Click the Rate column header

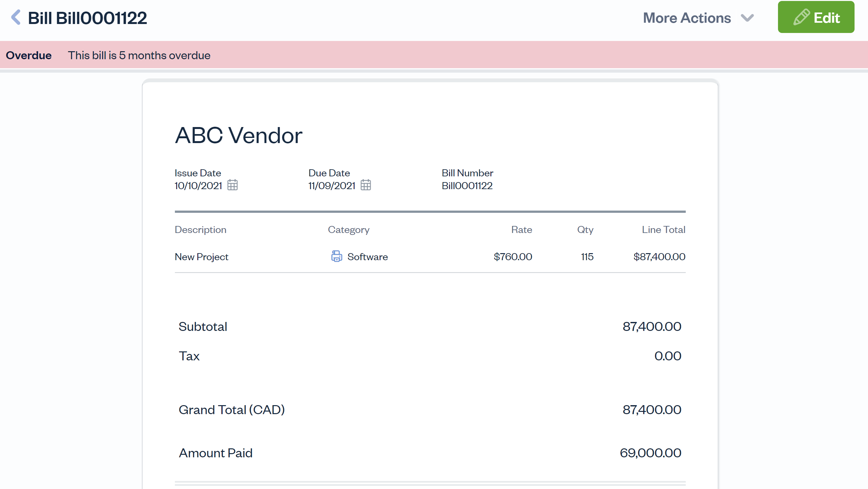click(x=522, y=230)
